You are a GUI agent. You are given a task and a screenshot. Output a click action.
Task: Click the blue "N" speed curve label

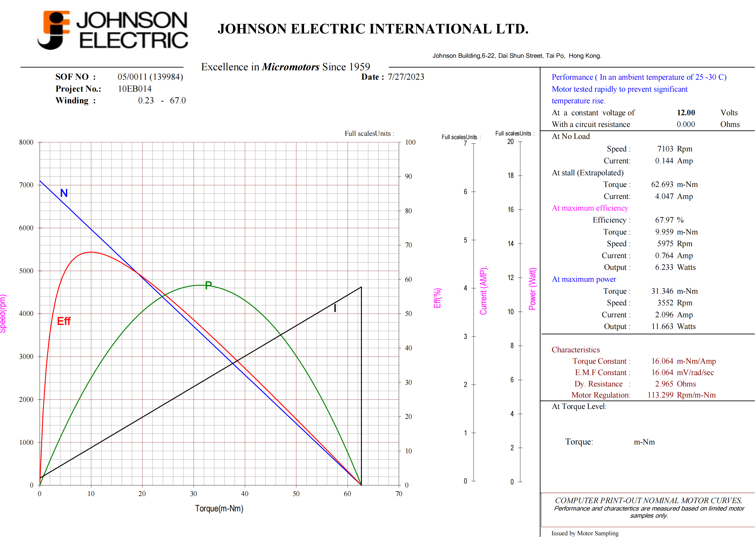pyautogui.click(x=64, y=193)
